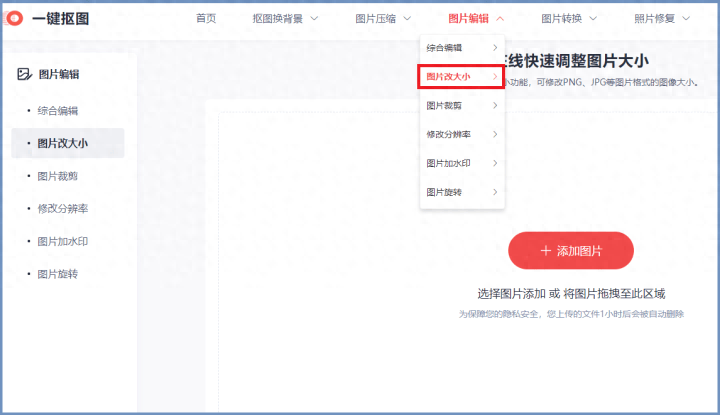Choose 图片改大小 in the dropdown menu
The width and height of the screenshot is (720, 415).
(460, 77)
